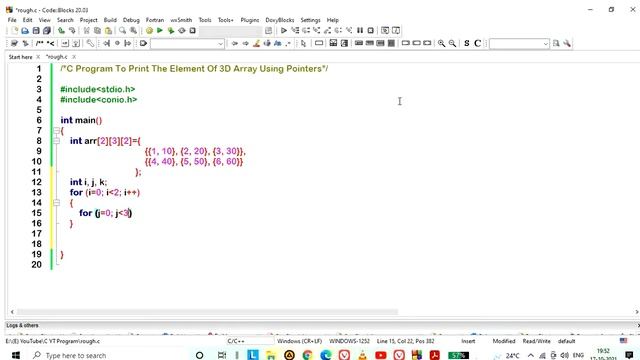Redo the last undone edit
Image resolution: width=640 pixels, height=360 pixels.
click(72, 31)
